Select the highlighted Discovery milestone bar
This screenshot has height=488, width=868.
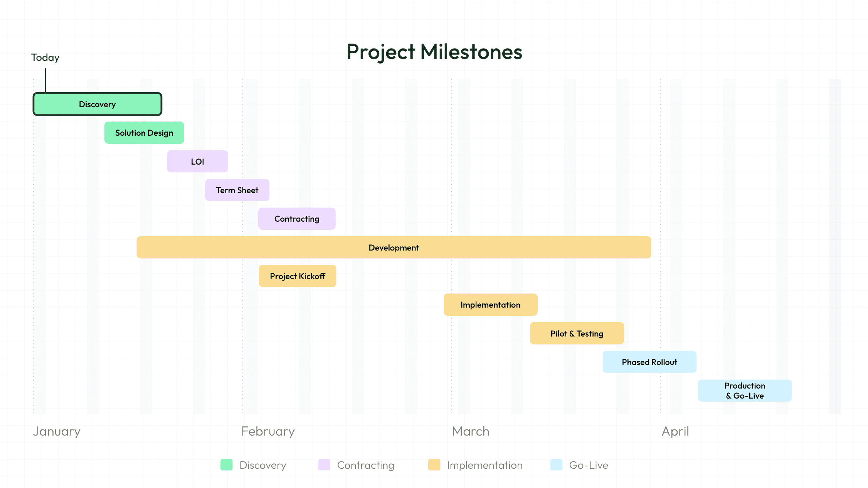[x=97, y=104]
